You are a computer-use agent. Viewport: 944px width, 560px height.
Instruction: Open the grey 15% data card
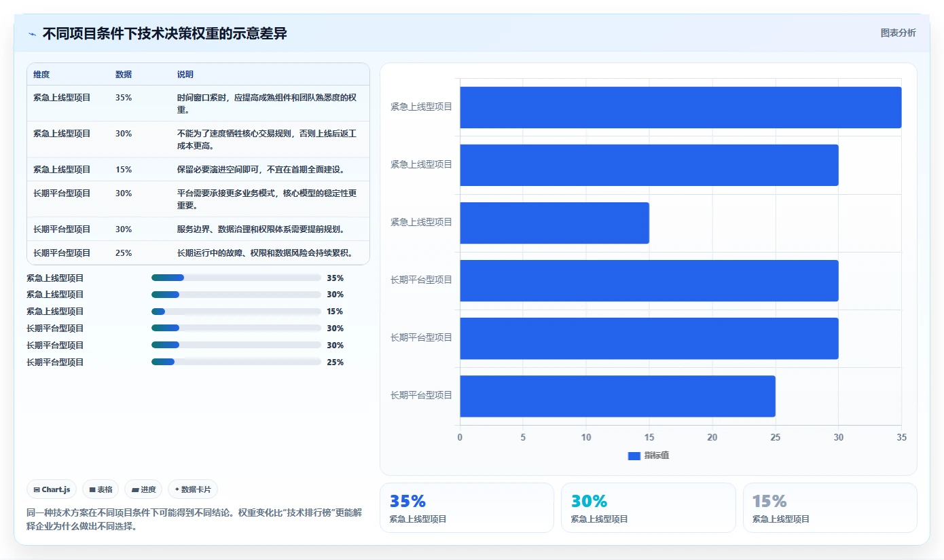click(x=830, y=508)
